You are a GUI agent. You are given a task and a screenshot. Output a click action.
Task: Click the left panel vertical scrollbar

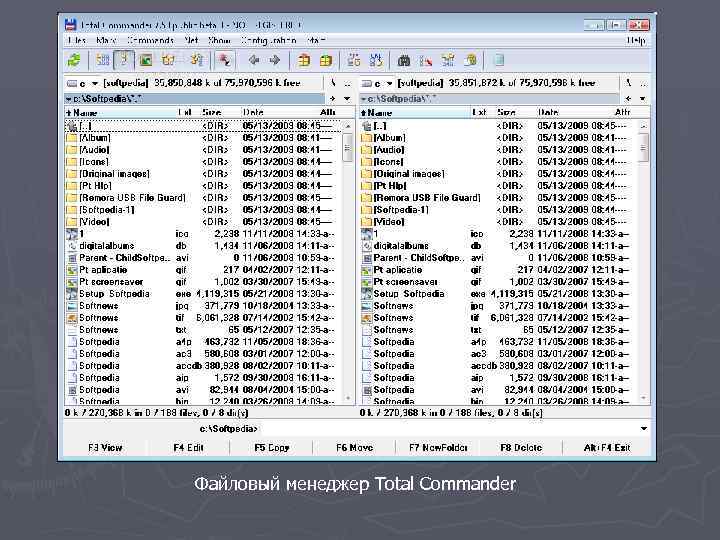(348, 262)
